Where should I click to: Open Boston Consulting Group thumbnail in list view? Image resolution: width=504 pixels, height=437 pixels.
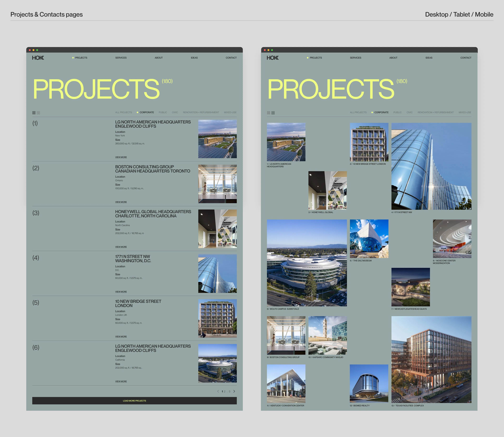click(x=217, y=184)
